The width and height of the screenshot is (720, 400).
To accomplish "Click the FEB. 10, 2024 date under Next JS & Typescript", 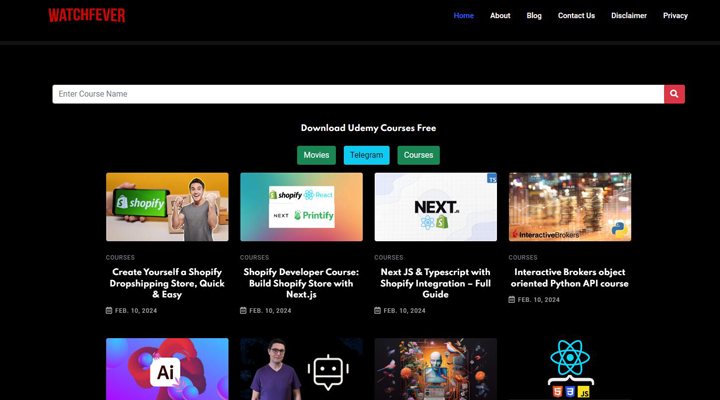I will 405,310.
